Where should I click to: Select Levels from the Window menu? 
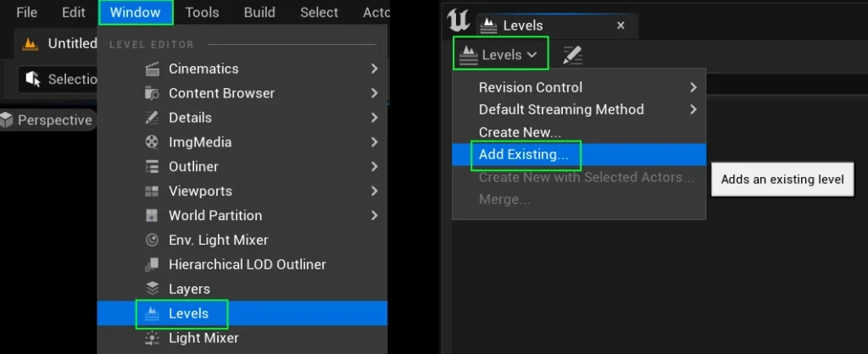[x=188, y=313]
